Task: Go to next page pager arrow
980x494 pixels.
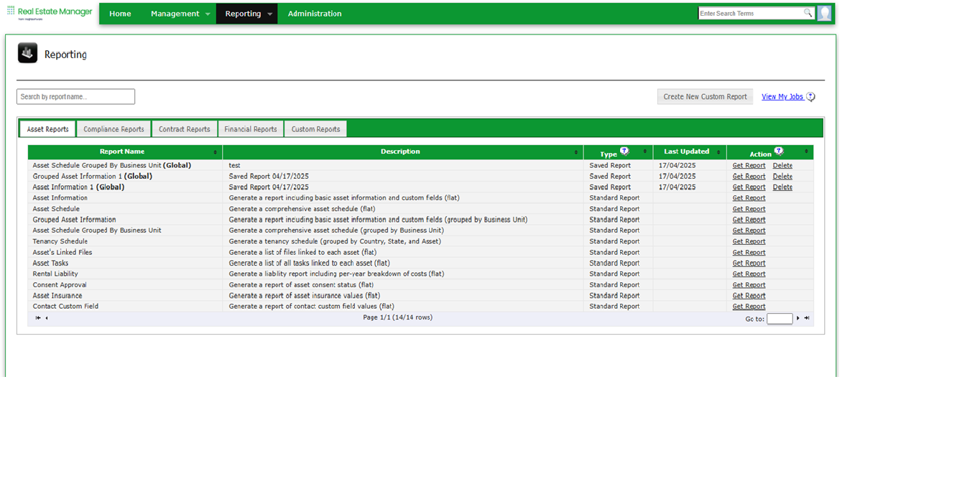Action: 798,318
